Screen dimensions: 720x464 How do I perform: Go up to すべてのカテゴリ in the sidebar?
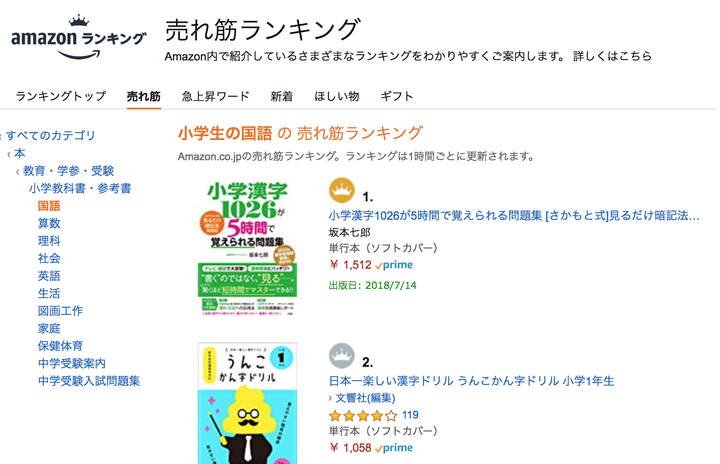tap(51, 135)
